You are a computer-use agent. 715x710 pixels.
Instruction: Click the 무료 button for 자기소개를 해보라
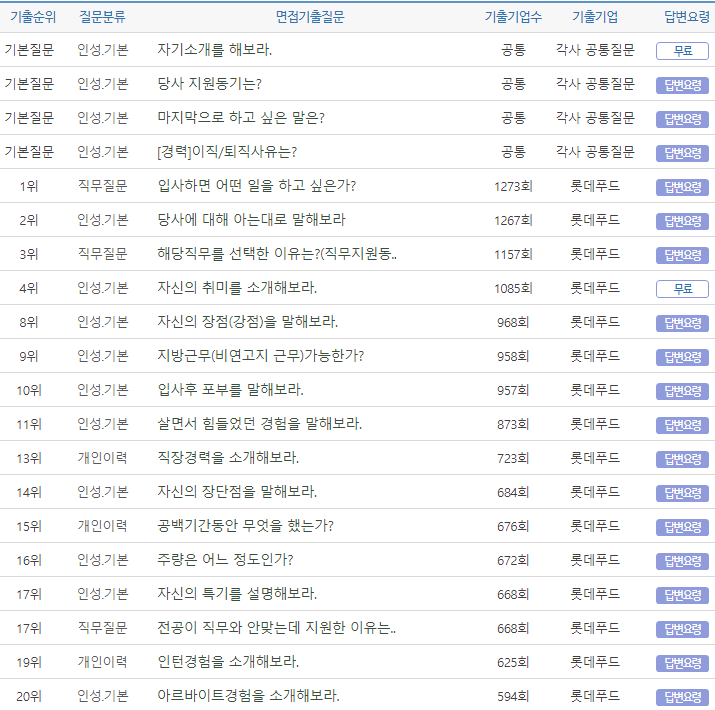point(682,51)
